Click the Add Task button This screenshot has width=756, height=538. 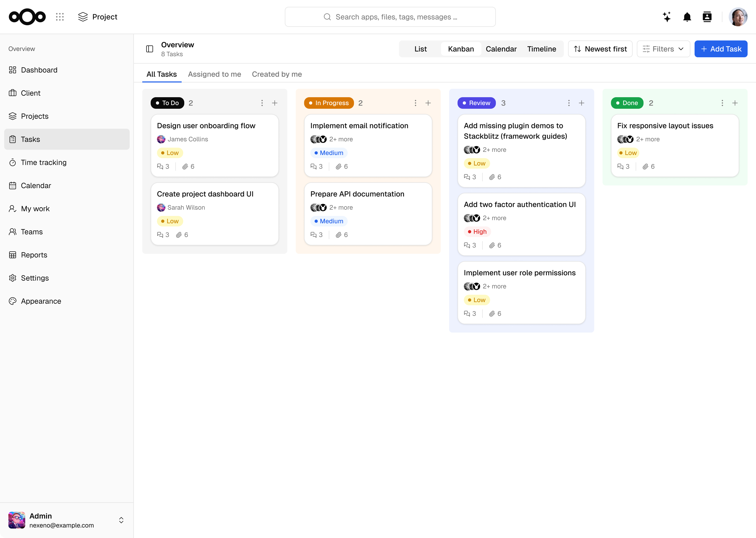[x=721, y=49]
